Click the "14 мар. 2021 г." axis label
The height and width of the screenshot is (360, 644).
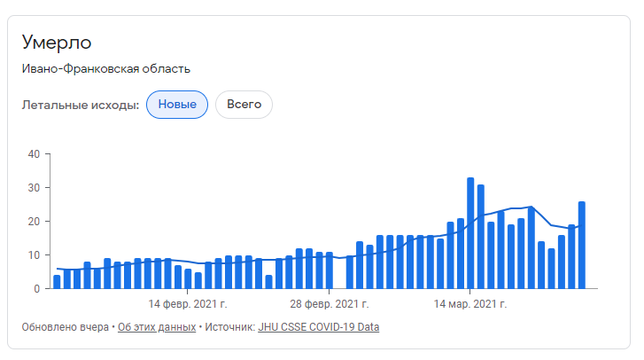click(x=470, y=304)
